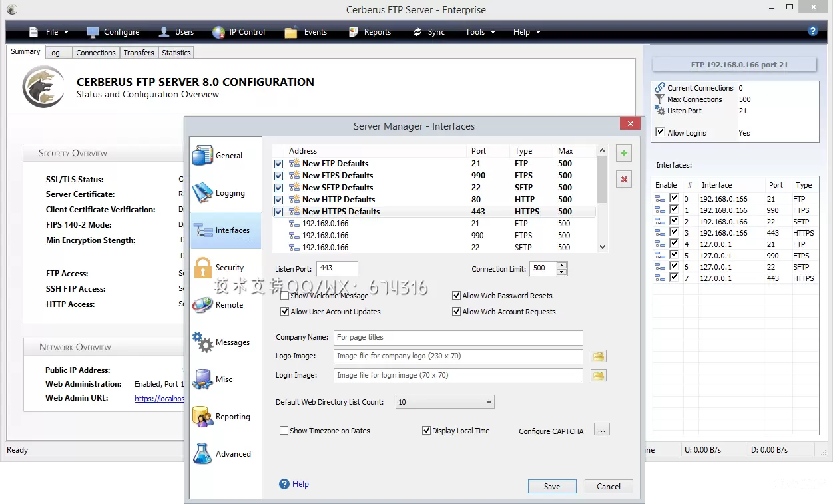Toggle New SFTP Defaults checkbox
The width and height of the screenshot is (833, 504).
pyautogui.click(x=278, y=188)
